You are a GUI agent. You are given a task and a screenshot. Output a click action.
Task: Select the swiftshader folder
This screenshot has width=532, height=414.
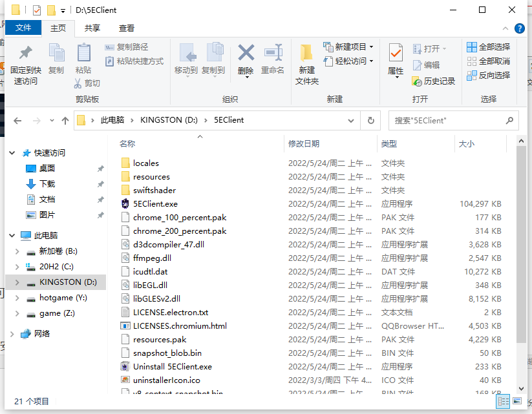(x=154, y=191)
